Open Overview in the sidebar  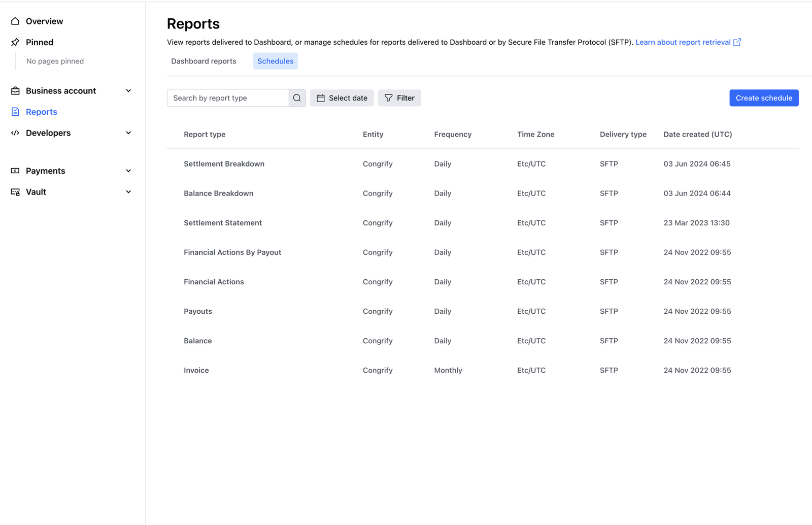(x=44, y=21)
